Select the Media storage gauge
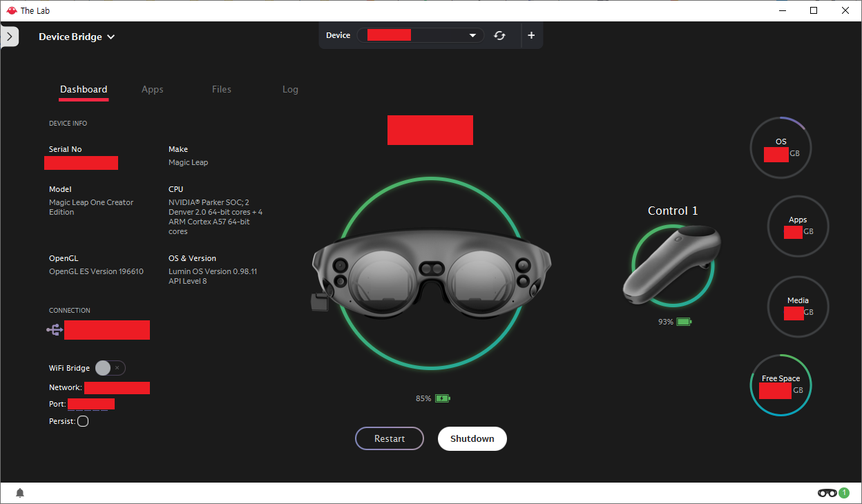The width and height of the screenshot is (862, 504). tap(798, 307)
